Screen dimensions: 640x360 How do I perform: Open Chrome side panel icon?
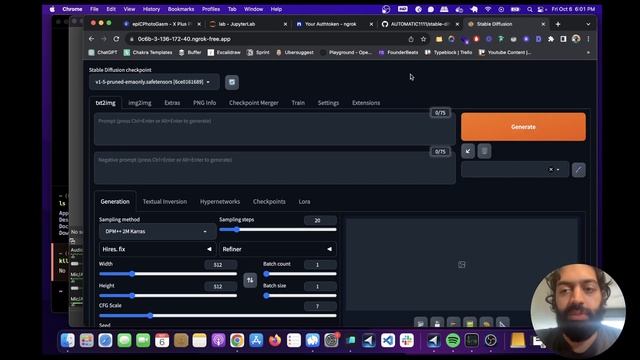563,39
